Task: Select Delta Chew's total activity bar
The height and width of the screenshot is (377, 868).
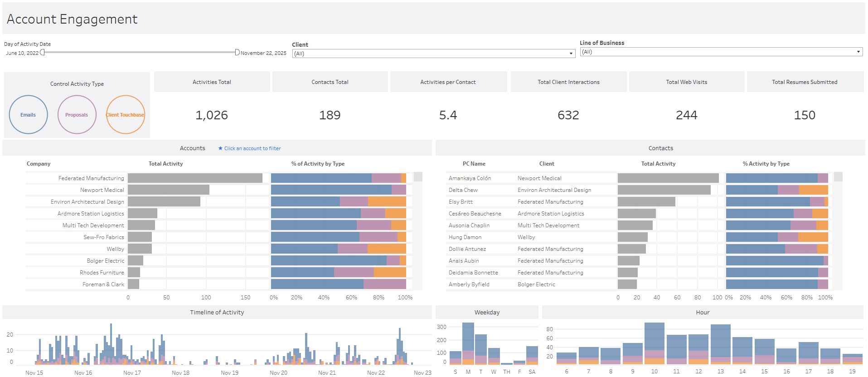Action: coord(664,190)
